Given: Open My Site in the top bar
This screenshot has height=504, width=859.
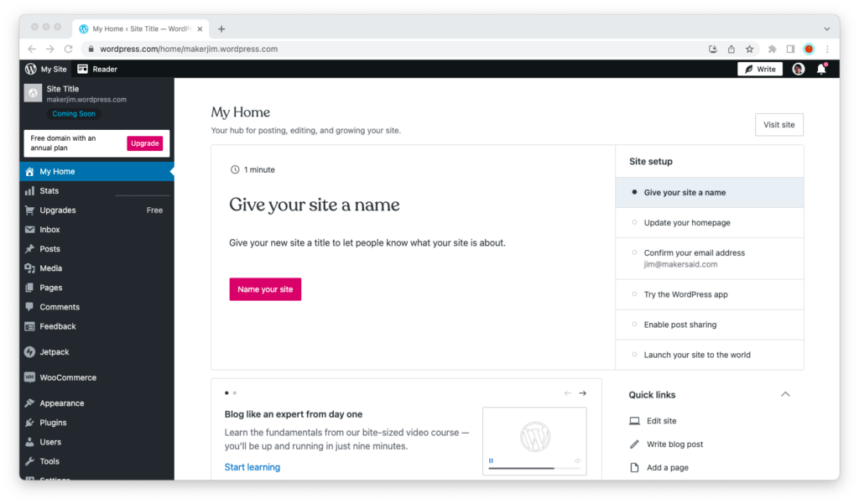Looking at the screenshot, I should tap(46, 69).
